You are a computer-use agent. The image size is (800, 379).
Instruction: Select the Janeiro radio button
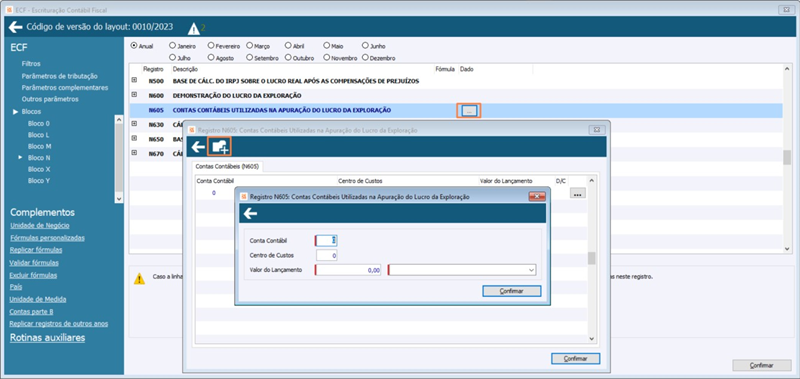(x=172, y=45)
